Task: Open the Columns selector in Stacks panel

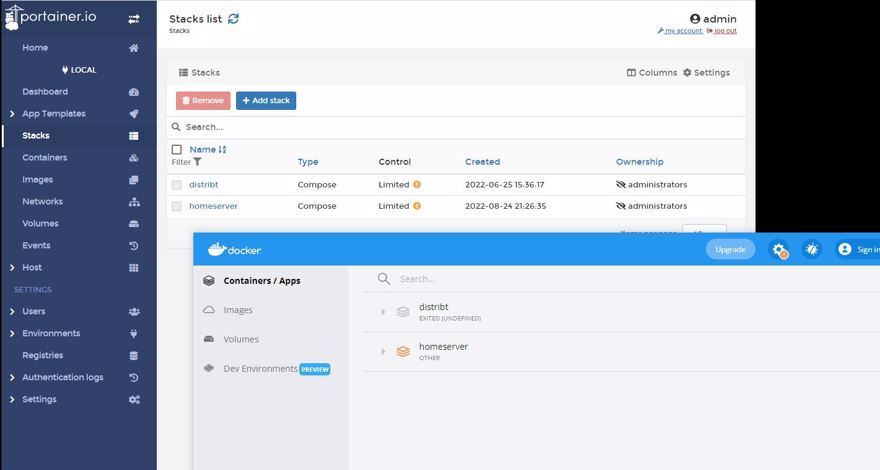Action: [x=652, y=72]
